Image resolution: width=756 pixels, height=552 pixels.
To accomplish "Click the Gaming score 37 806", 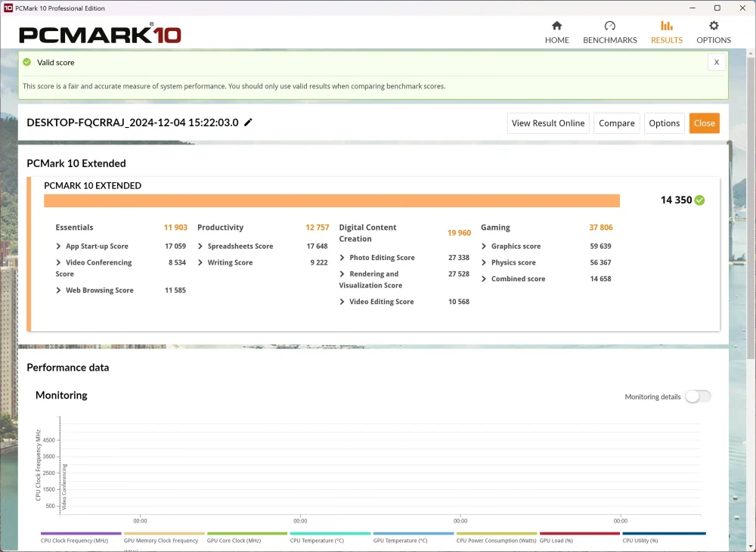I will (x=601, y=228).
